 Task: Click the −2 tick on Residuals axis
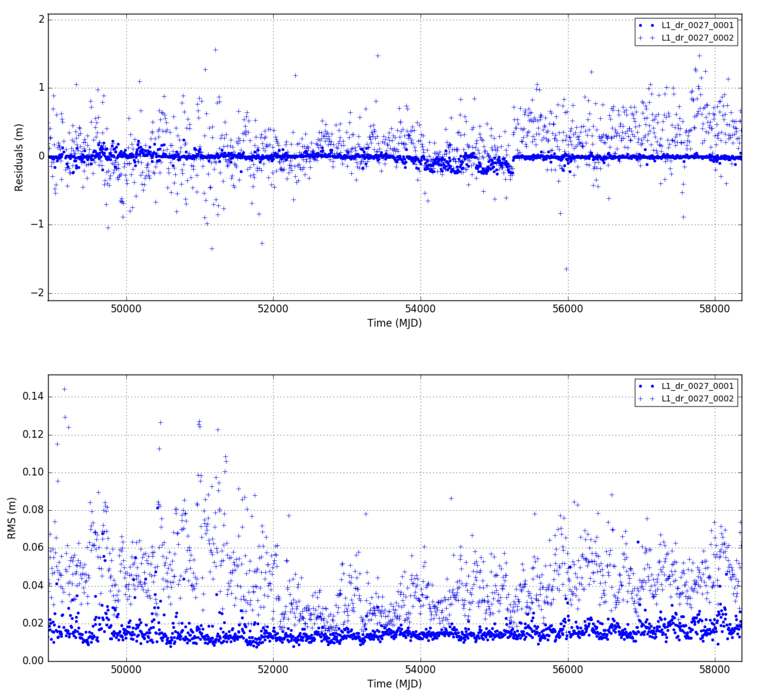[37, 293]
